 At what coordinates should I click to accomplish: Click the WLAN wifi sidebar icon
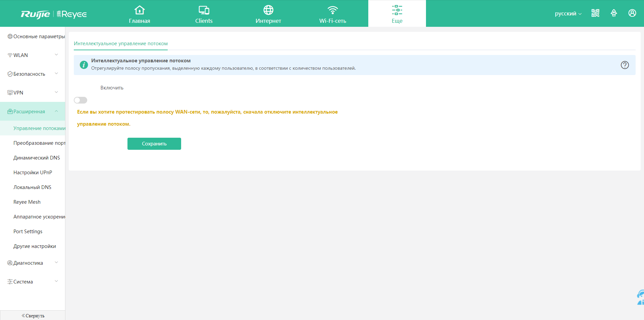(x=10, y=55)
